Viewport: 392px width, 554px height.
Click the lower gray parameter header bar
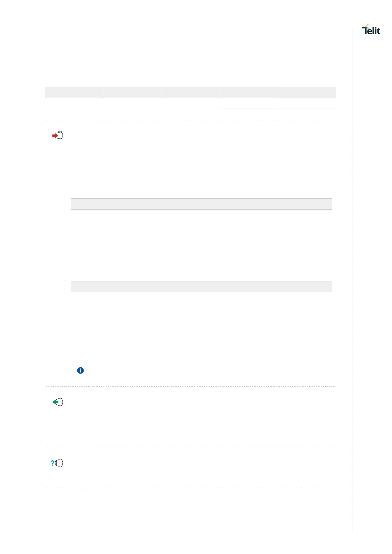201,287
